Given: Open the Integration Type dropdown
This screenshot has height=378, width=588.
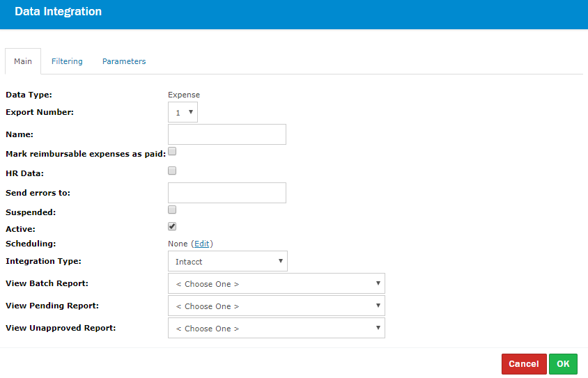Looking at the screenshot, I should coord(227,261).
